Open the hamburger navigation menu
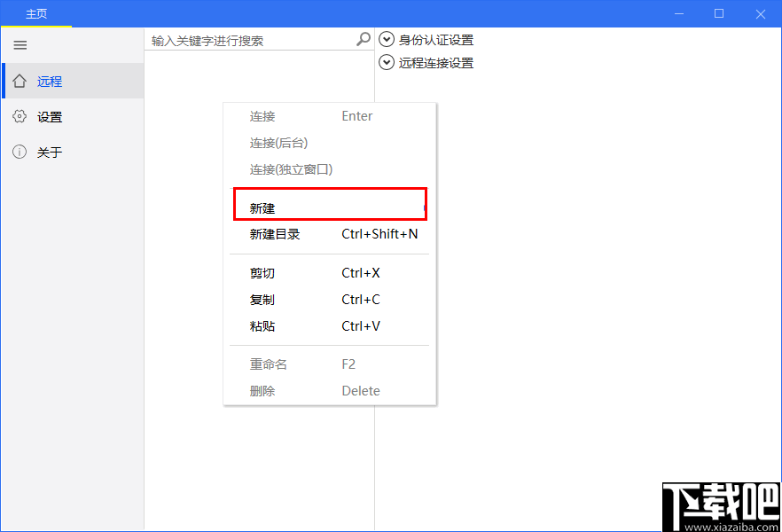Viewport: 782px width, 532px height. (20, 45)
